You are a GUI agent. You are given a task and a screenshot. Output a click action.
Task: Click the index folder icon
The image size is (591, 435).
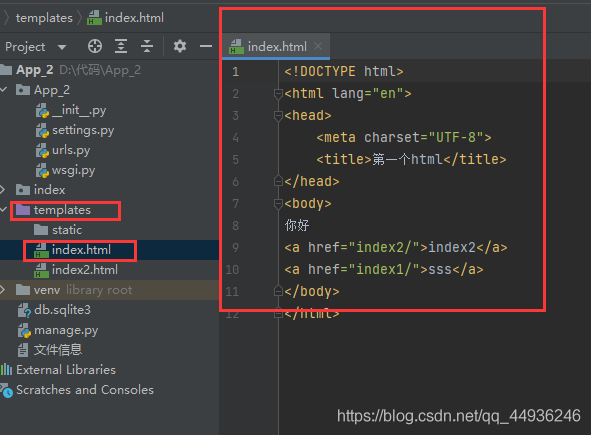(23, 190)
